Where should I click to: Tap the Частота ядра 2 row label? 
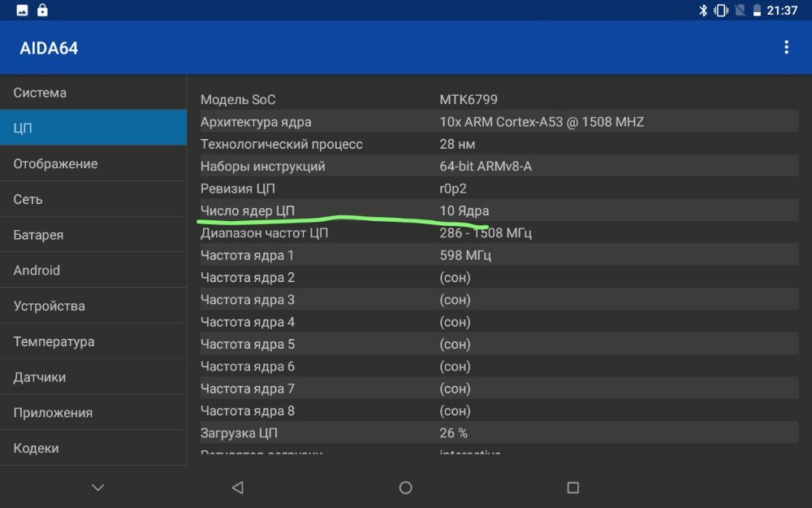pos(248,278)
